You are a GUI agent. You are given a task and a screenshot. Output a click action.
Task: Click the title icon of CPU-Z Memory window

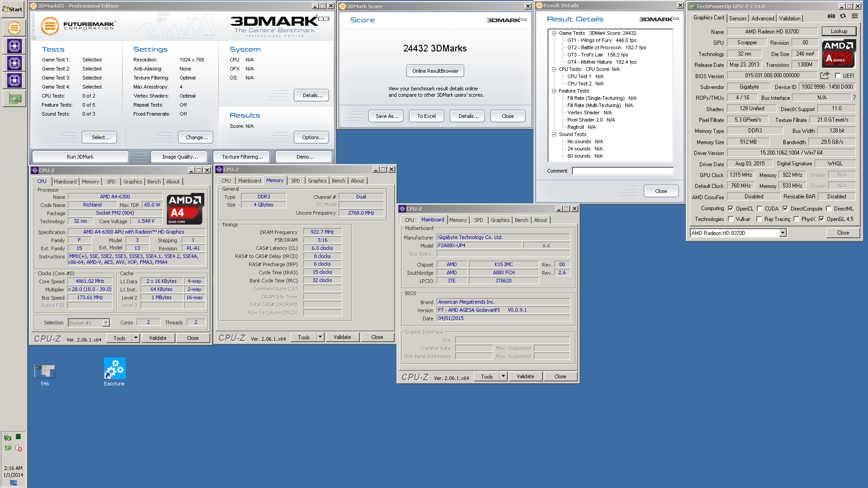tap(219, 169)
